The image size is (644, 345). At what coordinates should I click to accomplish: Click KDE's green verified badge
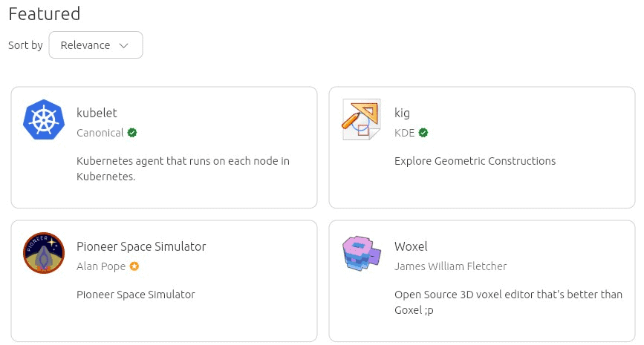point(423,133)
